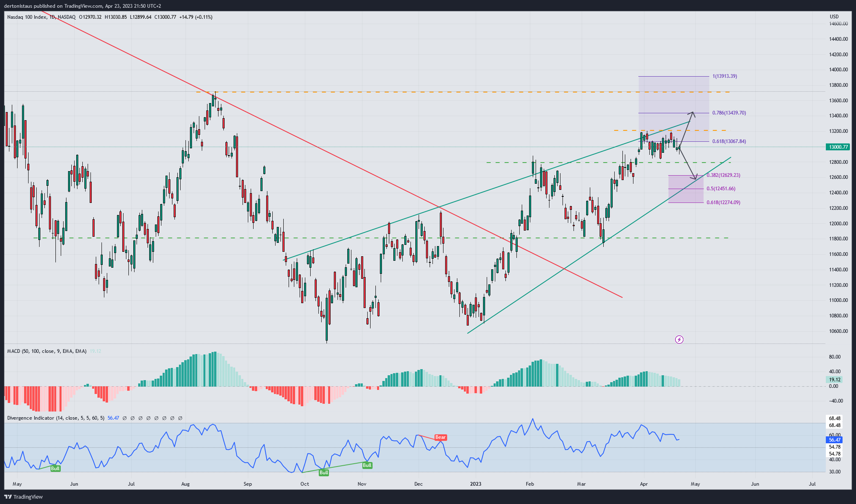Click the blue 56.47 divergence value tag

(x=834, y=440)
